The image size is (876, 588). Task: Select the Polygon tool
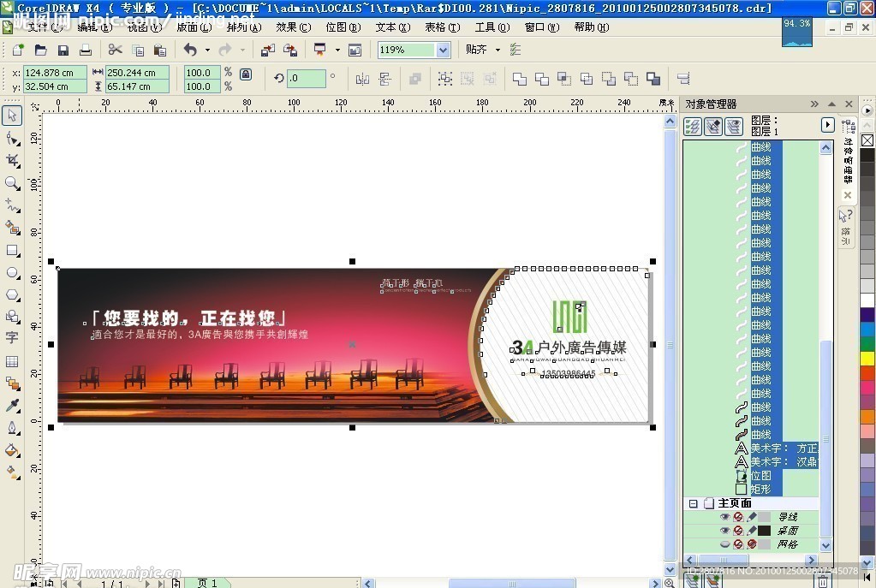[x=12, y=294]
